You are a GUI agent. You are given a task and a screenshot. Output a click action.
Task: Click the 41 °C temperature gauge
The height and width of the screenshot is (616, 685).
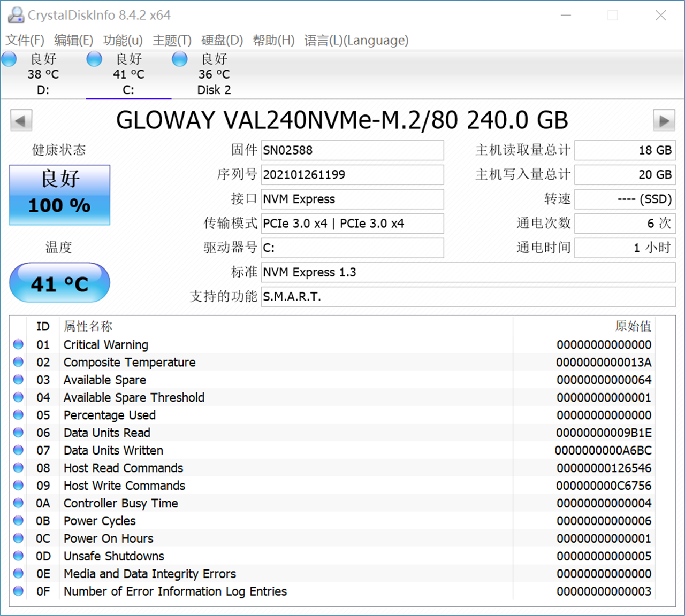click(x=59, y=283)
